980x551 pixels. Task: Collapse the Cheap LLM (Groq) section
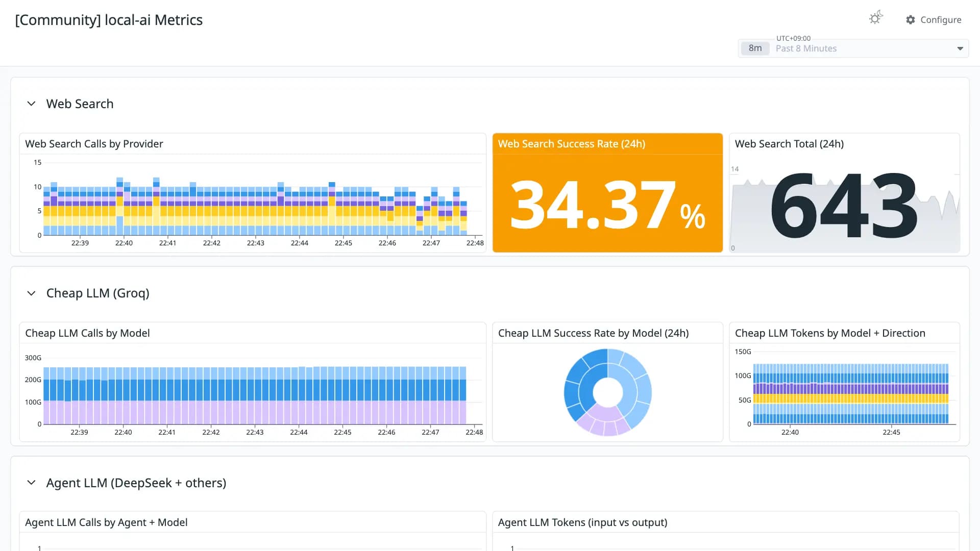point(31,293)
